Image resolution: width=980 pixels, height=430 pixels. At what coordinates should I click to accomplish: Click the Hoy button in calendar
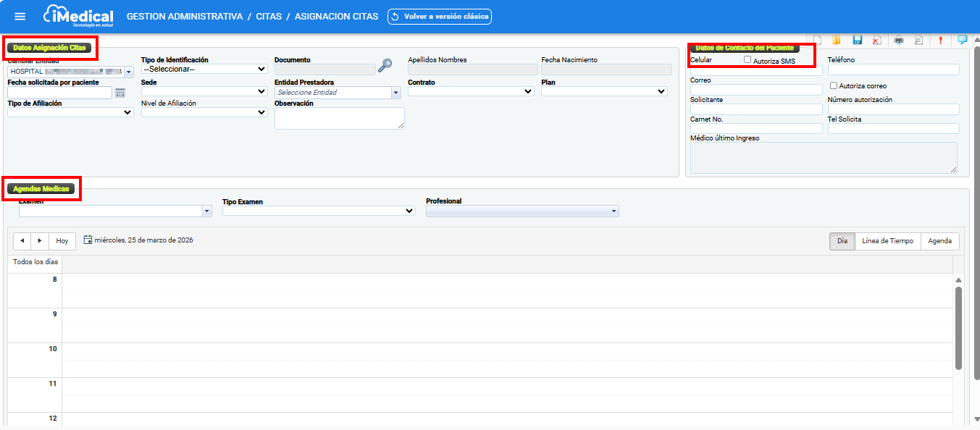(62, 241)
